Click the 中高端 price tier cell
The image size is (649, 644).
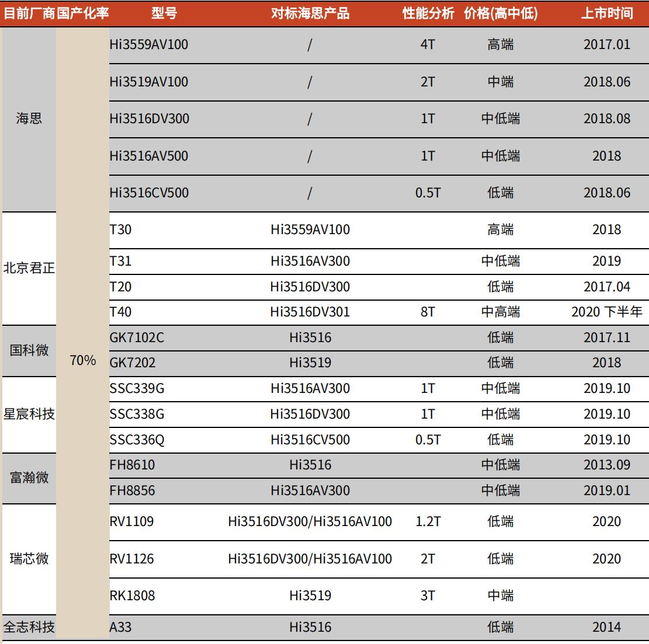point(501,312)
